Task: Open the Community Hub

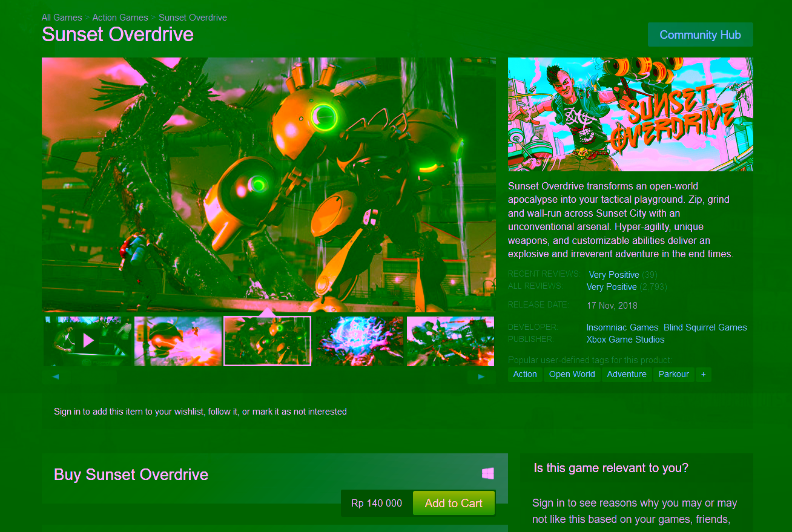Action: [700, 34]
